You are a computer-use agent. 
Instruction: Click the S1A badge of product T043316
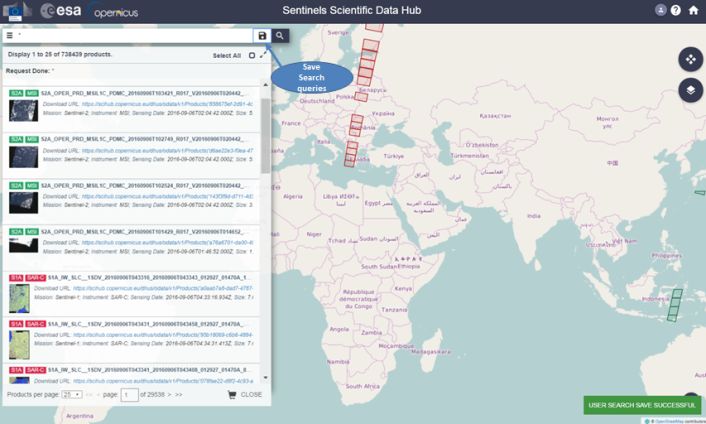(x=16, y=278)
